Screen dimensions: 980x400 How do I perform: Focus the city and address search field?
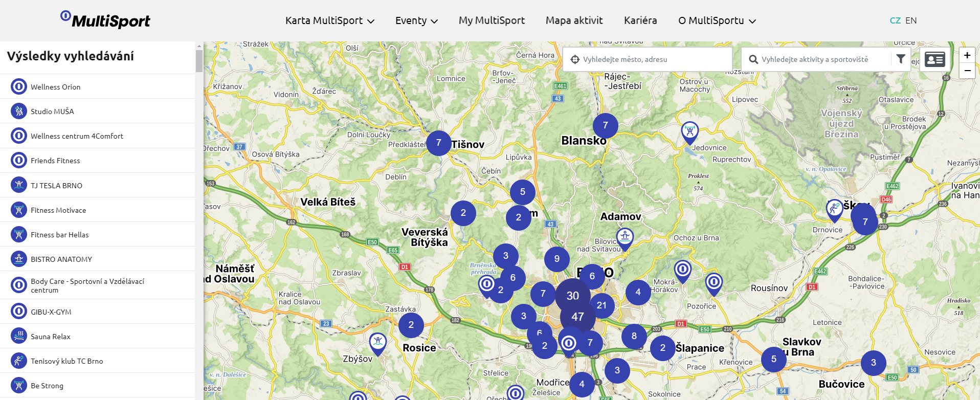pos(652,59)
